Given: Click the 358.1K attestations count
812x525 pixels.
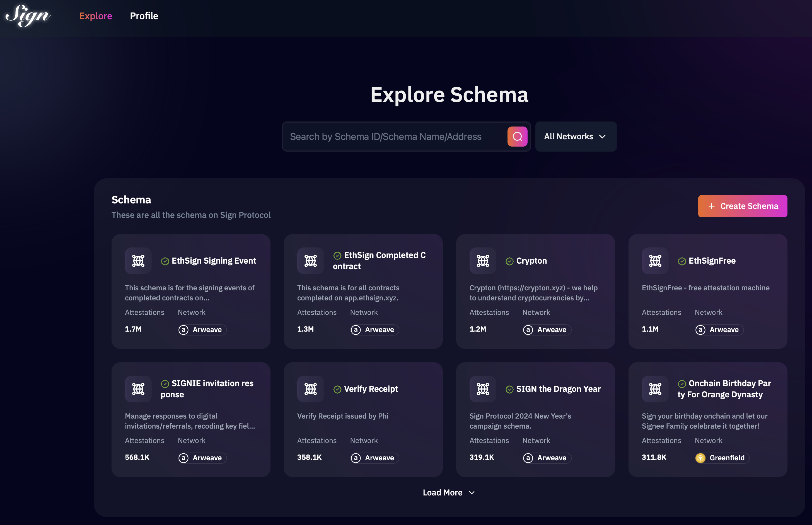Looking at the screenshot, I should (309, 457).
